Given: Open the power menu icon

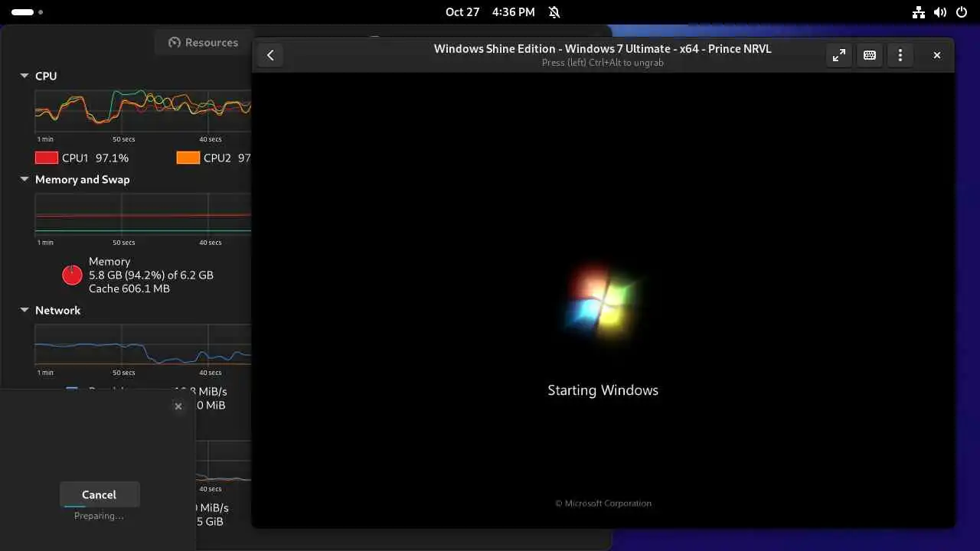Looking at the screenshot, I should point(962,12).
